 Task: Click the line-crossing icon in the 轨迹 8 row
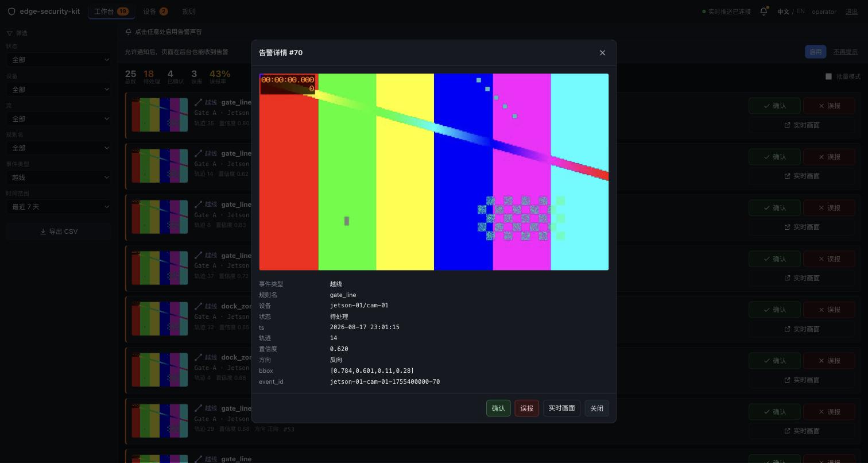click(199, 204)
